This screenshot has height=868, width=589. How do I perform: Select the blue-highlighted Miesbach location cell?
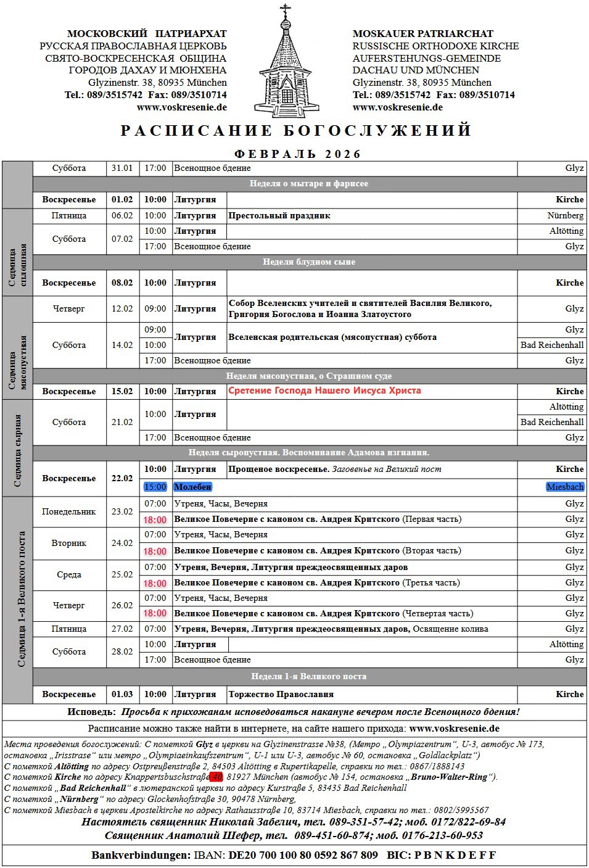(x=564, y=487)
